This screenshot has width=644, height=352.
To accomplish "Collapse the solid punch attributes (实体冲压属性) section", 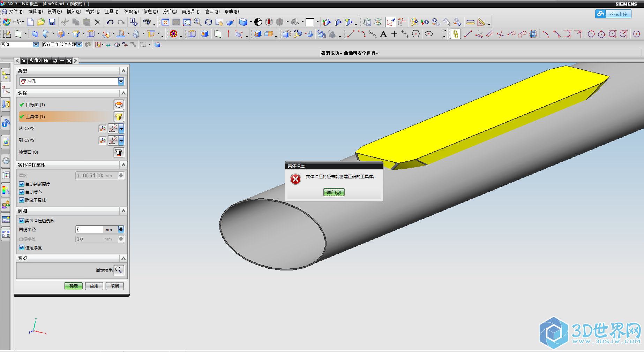I will click(x=123, y=164).
